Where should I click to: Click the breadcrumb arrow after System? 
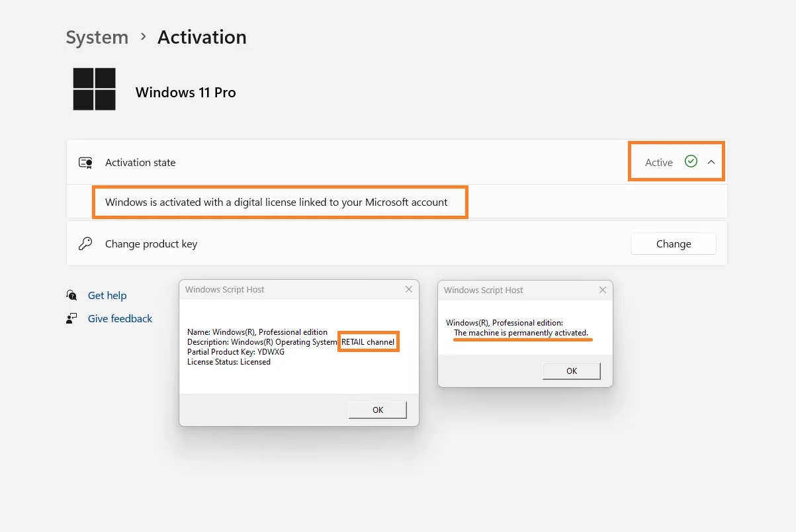coord(143,37)
